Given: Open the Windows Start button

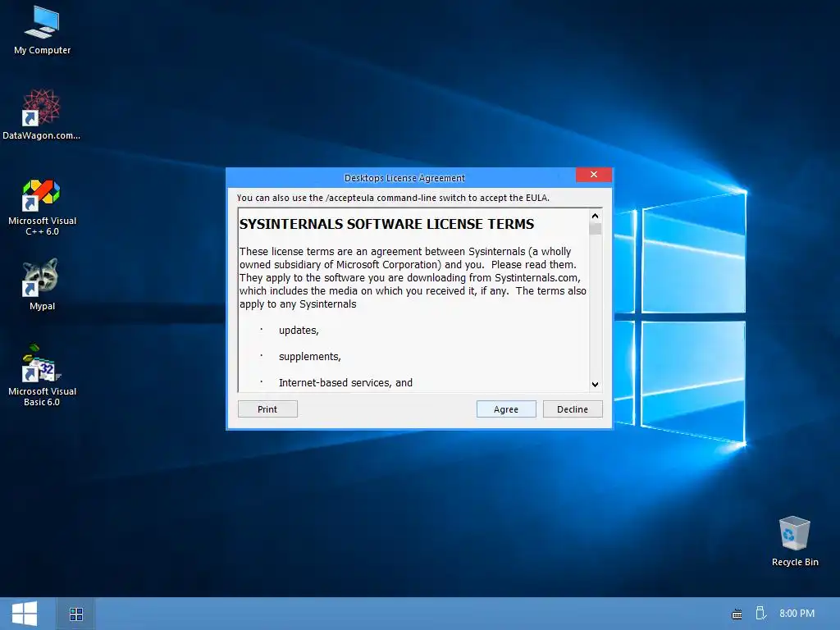Looking at the screenshot, I should pos(25,614).
